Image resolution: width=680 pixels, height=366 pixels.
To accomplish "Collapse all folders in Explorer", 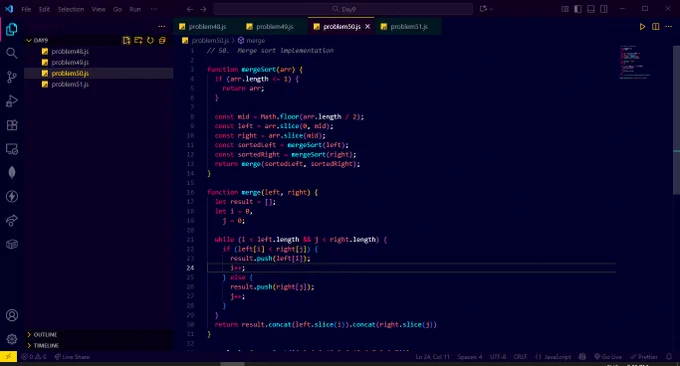I will pos(162,40).
